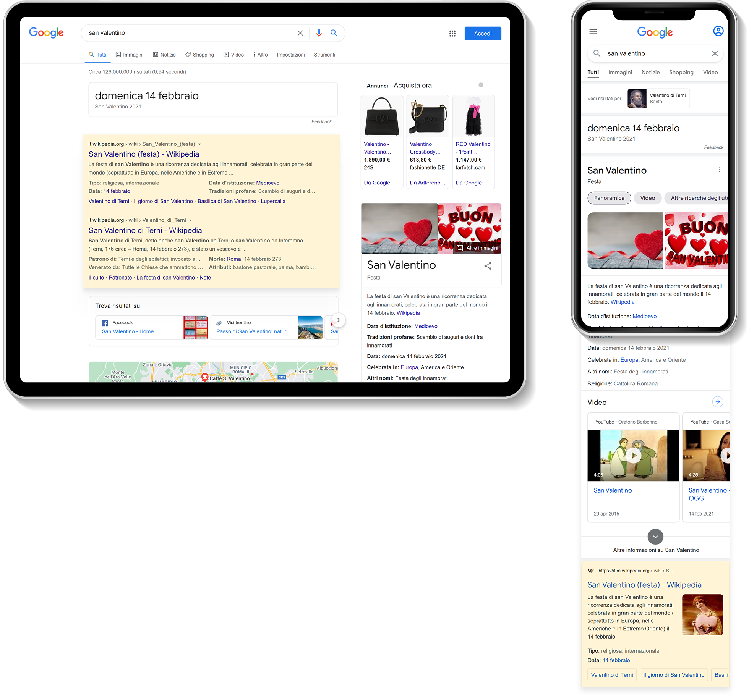The image size is (749, 700).
Task: Select the Tutti tab on the tablet
Action: pos(97,55)
